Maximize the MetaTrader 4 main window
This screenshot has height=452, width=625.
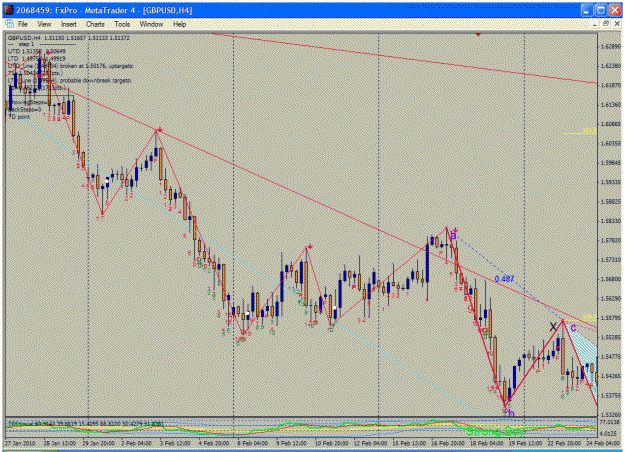coord(601,10)
